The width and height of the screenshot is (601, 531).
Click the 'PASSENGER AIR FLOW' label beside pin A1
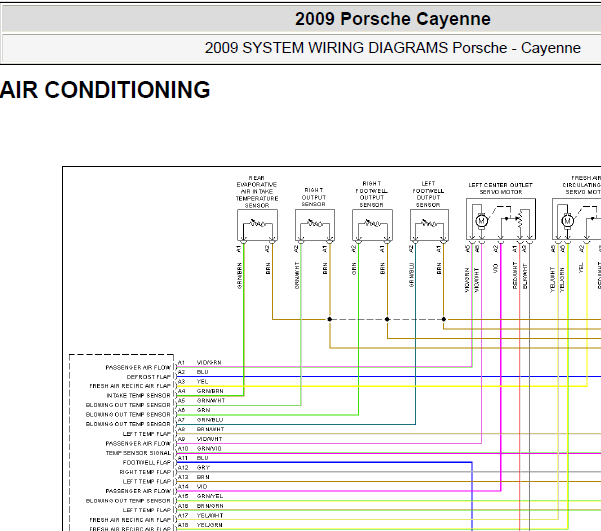pos(138,367)
